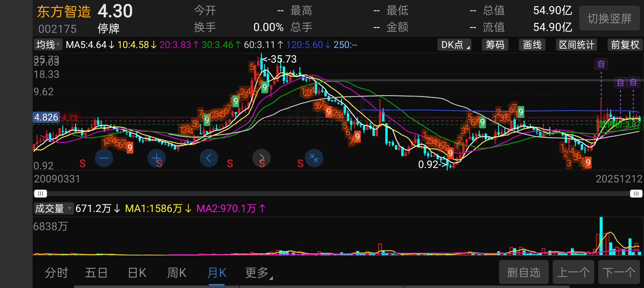The height and width of the screenshot is (288, 644).
Task: Tap the red S signal on the left
Action: click(83, 163)
